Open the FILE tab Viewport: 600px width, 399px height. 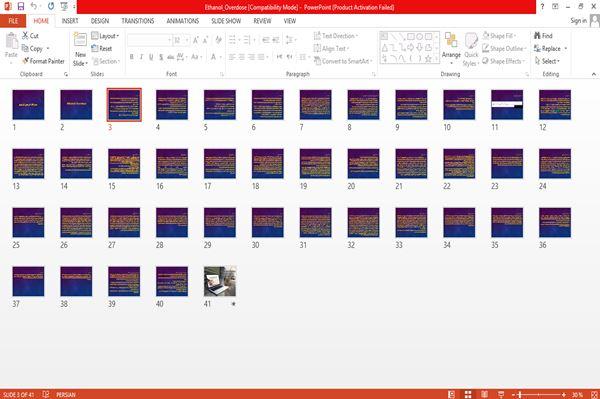(x=13, y=21)
